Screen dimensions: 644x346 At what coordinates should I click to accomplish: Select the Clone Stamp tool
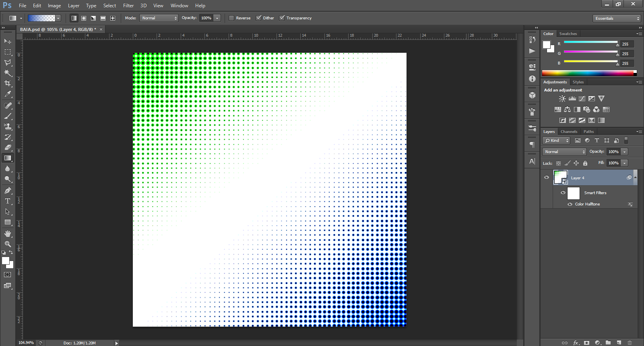tap(8, 126)
